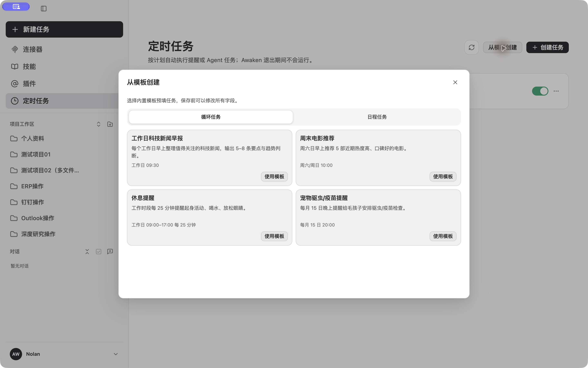Click the 对话 multi-select checkbox icon
The image size is (588, 368).
point(99,251)
